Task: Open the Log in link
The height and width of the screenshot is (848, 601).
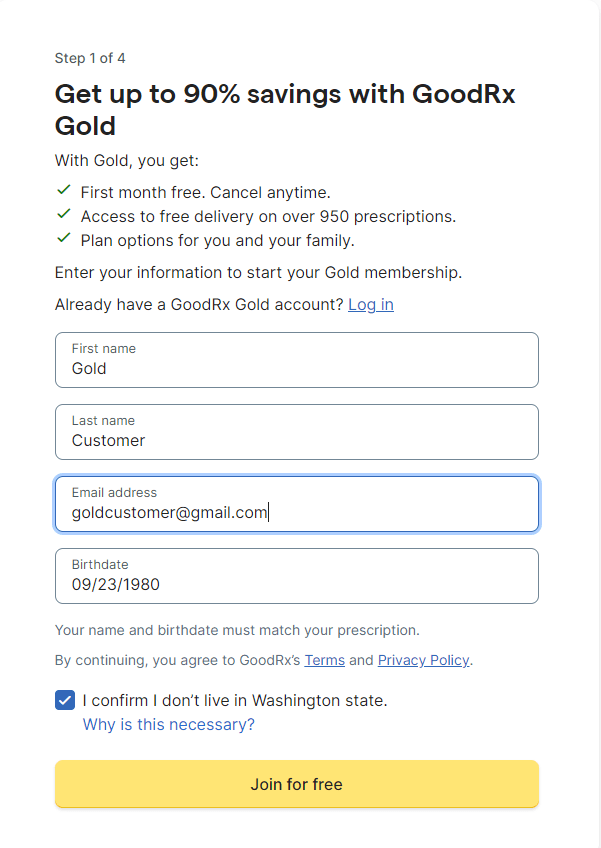Action: click(x=370, y=304)
